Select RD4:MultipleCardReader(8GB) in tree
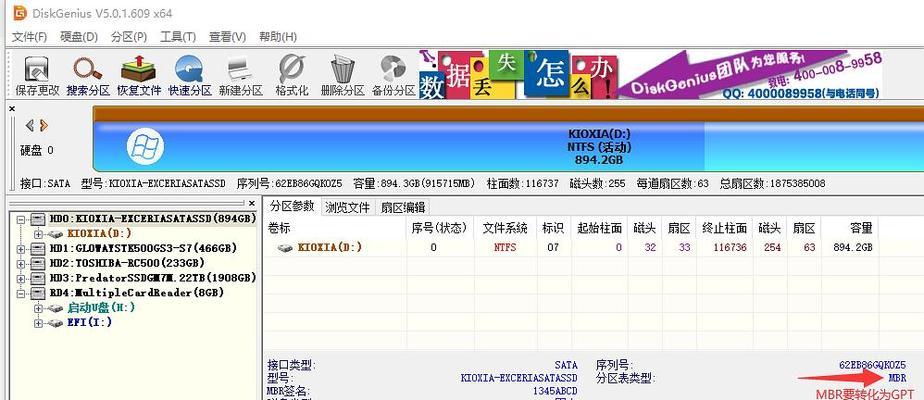The height and width of the screenshot is (400, 924). [136, 293]
